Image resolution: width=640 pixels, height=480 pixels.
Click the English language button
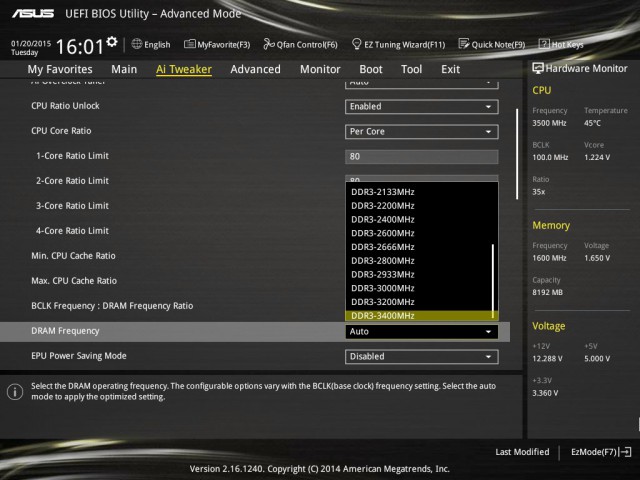(151, 44)
